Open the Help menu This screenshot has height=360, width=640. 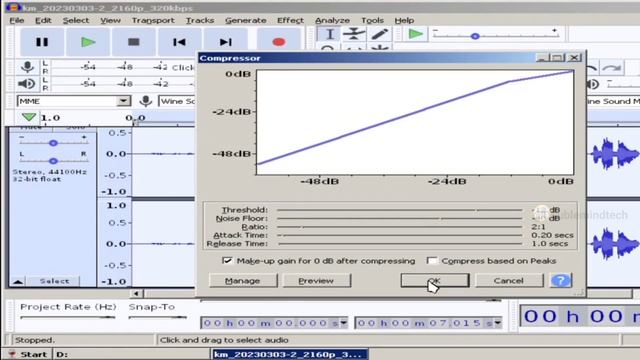tap(404, 20)
